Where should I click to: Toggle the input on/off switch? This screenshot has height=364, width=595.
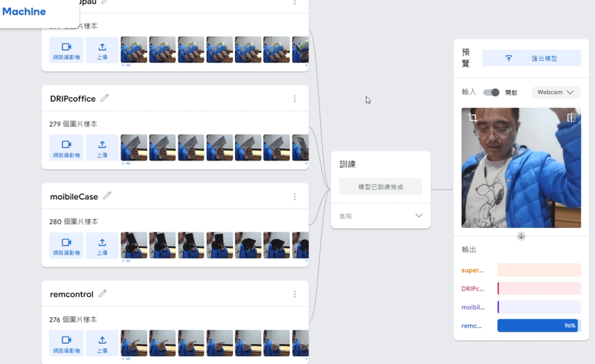point(491,92)
